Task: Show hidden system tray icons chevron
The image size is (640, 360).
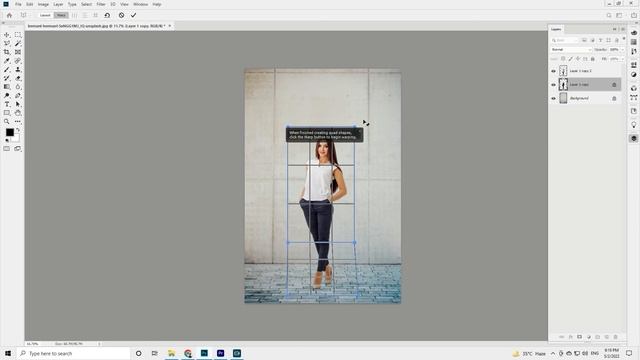Action: (x=553, y=353)
